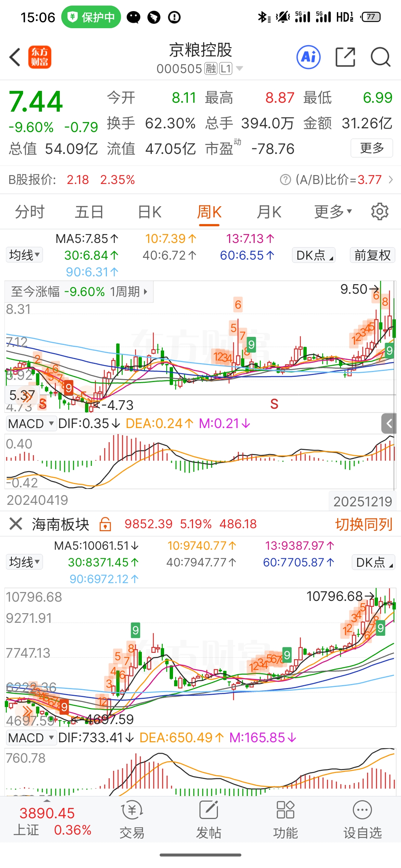Image resolution: width=401 pixels, height=868 pixels.
Task: Open 海南板块 chart DK点 dropdown
Action: tap(373, 562)
